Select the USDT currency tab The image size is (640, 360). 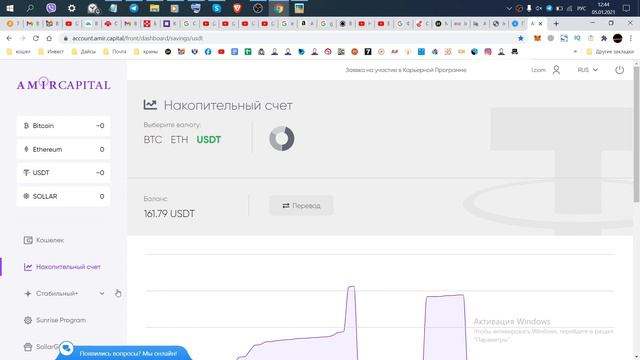(x=209, y=140)
